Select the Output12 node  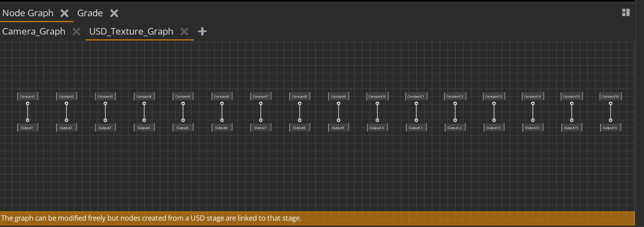455,128
